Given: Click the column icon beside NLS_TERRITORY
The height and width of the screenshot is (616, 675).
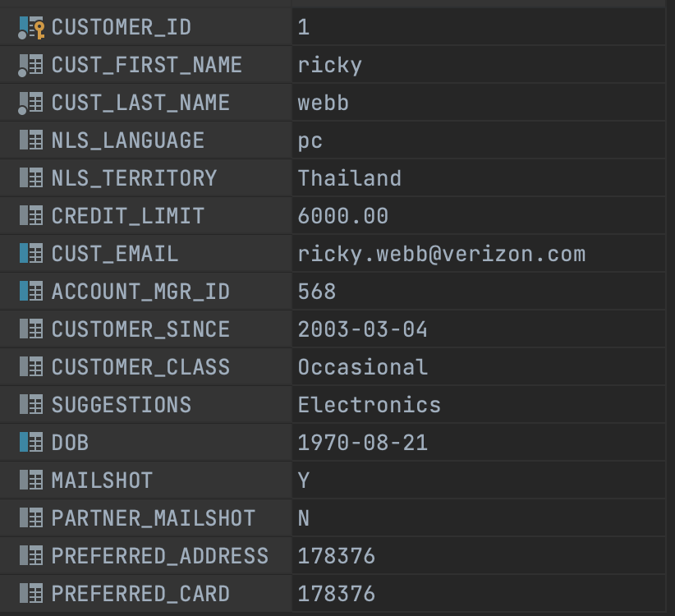Looking at the screenshot, I should tap(31, 177).
